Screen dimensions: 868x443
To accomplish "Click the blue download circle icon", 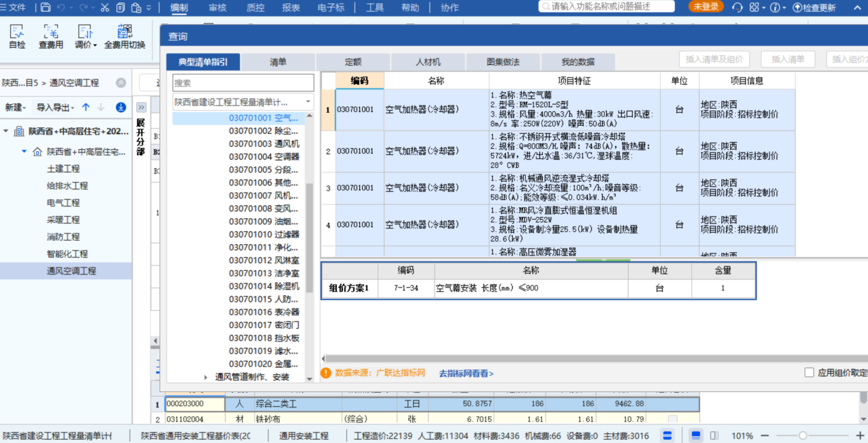I will tap(121, 107).
